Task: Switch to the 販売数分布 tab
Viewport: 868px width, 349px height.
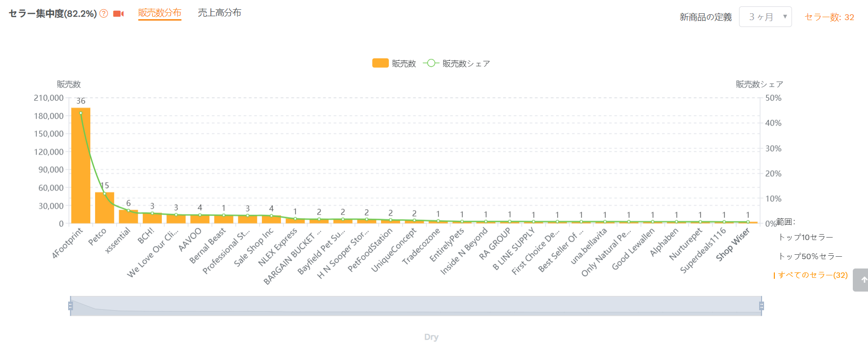Action: (x=160, y=13)
